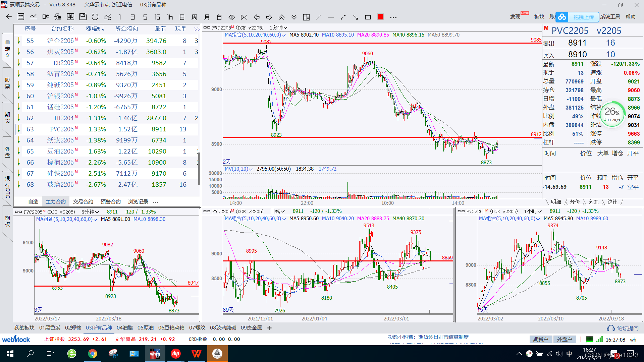Sort by 涨幅% column header

(x=95, y=29)
